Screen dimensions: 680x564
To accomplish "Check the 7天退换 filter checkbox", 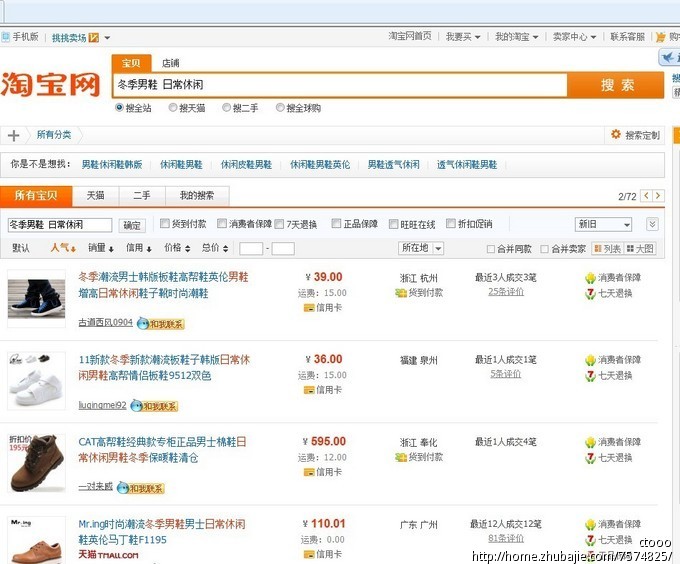I will [279, 224].
